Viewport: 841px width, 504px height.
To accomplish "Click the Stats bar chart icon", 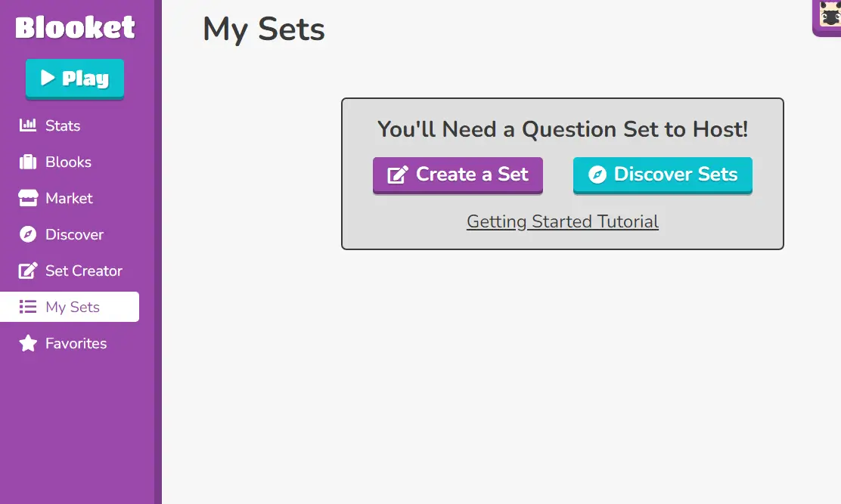I will (28, 125).
